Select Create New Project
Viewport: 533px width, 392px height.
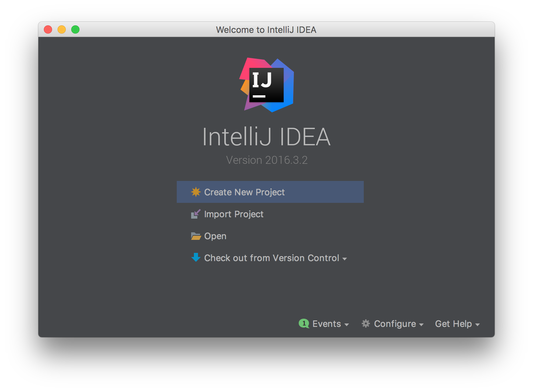tap(244, 192)
